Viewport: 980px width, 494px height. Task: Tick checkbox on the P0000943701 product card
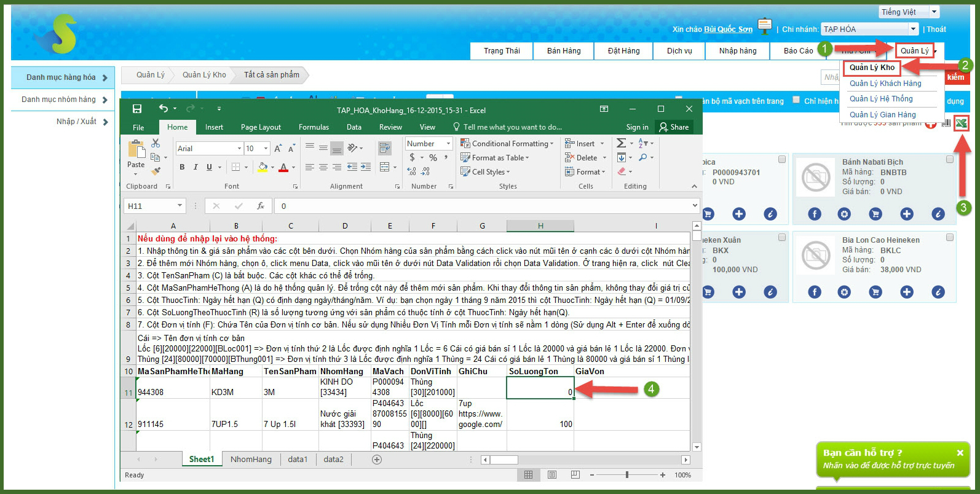pyautogui.click(x=782, y=159)
